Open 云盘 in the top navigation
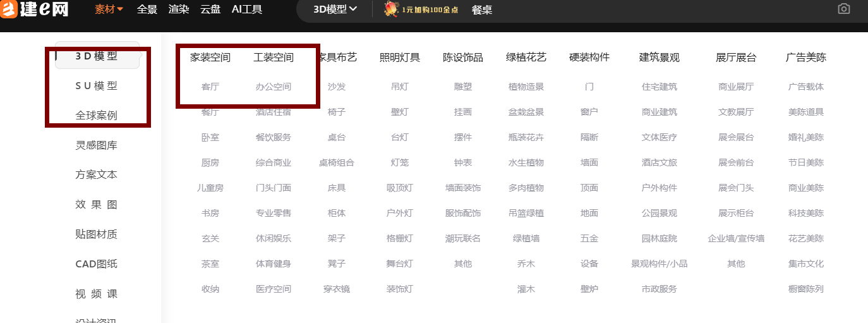This screenshot has height=323, width=868. [210, 9]
